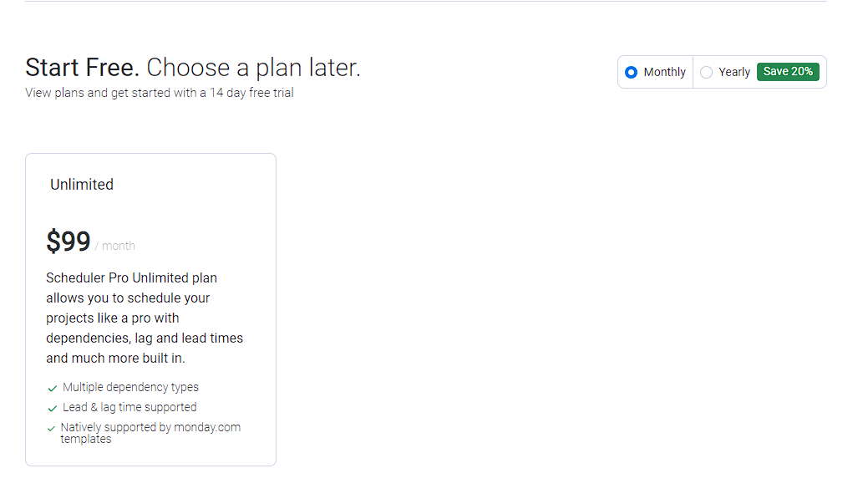Click the / month pricing label

(114, 246)
